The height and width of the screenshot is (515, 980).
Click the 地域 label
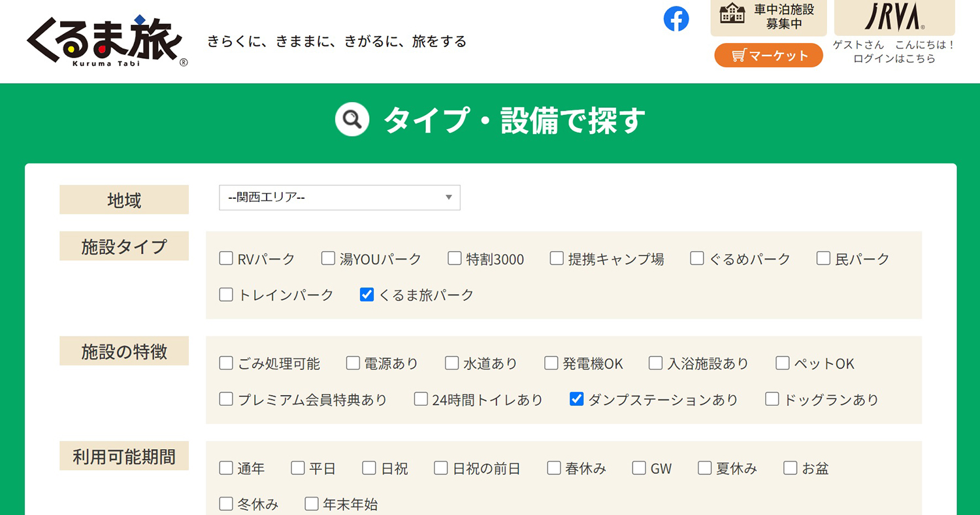(124, 200)
